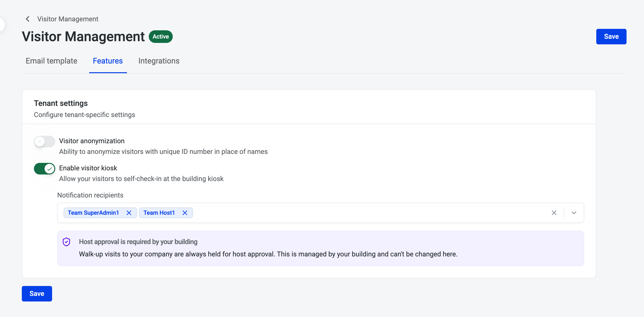Image resolution: width=644 pixels, height=317 pixels.
Task: Select the Features tab
Action: coord(108,61)
